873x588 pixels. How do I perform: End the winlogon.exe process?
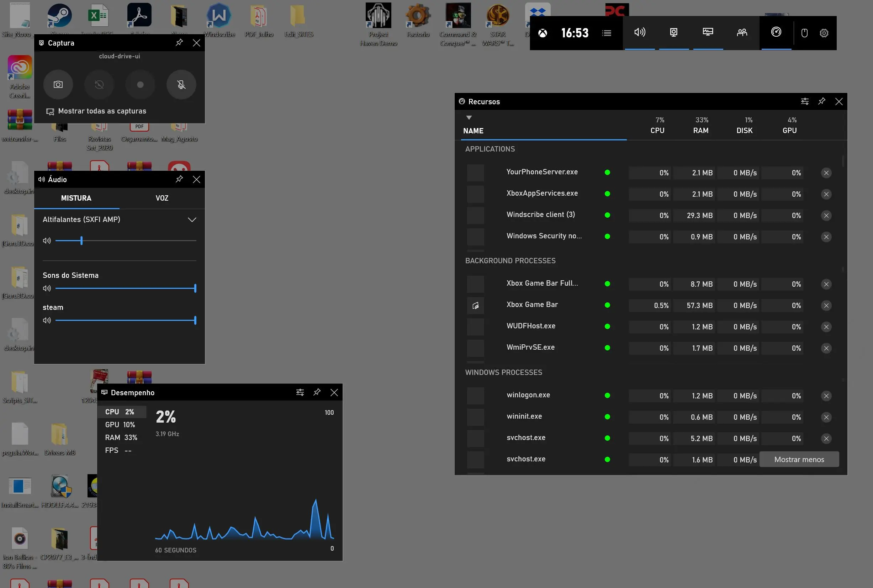pyautogui.click(x=826, y=396)
